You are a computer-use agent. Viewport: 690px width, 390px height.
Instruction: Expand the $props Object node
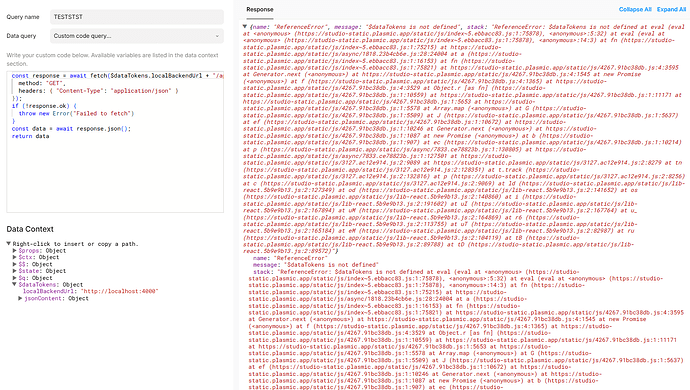tap(15, 250)
